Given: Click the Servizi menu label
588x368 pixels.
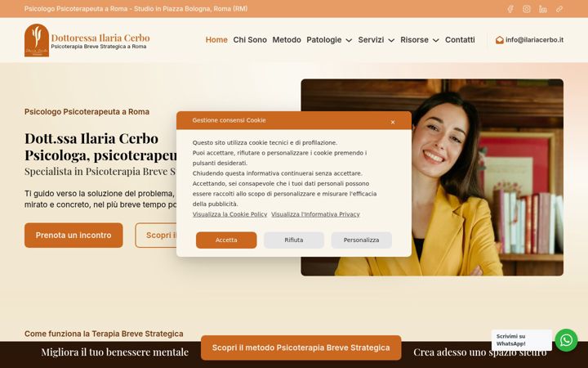Looking at the screenshot, I should 371,40.
